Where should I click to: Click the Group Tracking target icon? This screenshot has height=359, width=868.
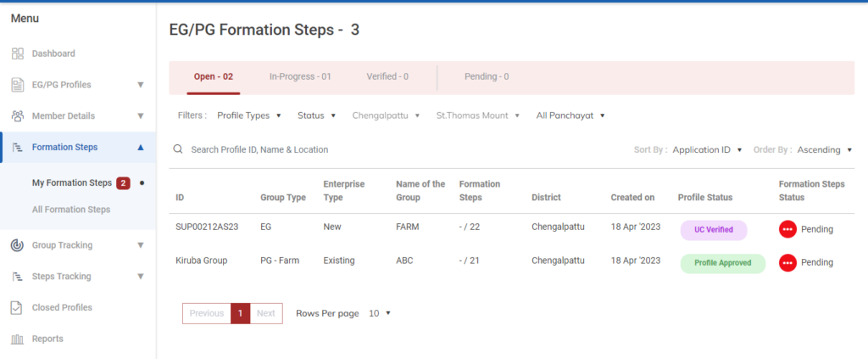point(17,245)
